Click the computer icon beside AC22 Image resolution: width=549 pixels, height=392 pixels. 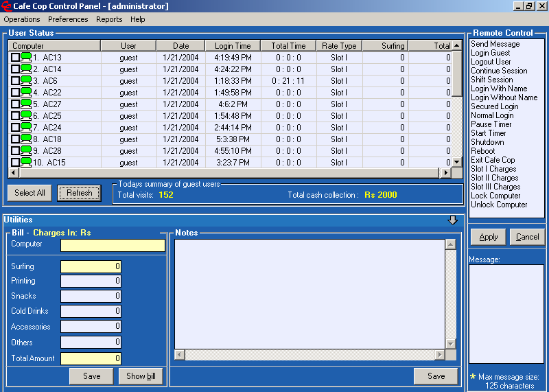point(26,93)
